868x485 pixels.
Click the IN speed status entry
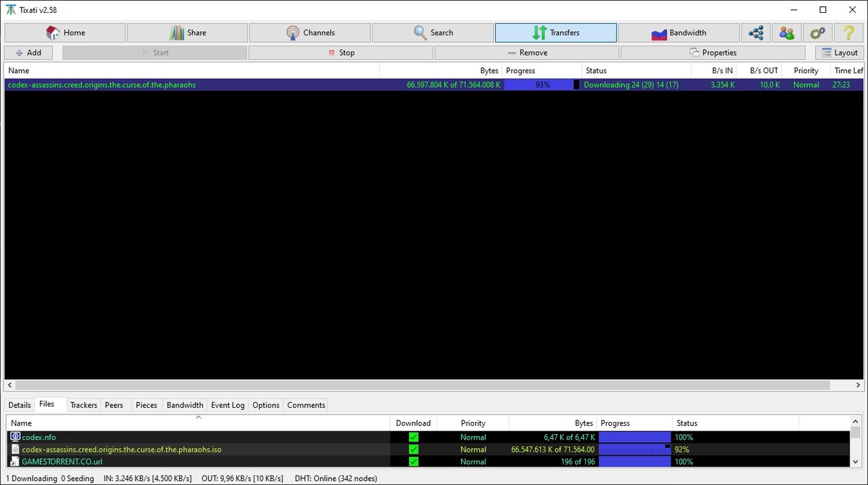coord(148,478)
